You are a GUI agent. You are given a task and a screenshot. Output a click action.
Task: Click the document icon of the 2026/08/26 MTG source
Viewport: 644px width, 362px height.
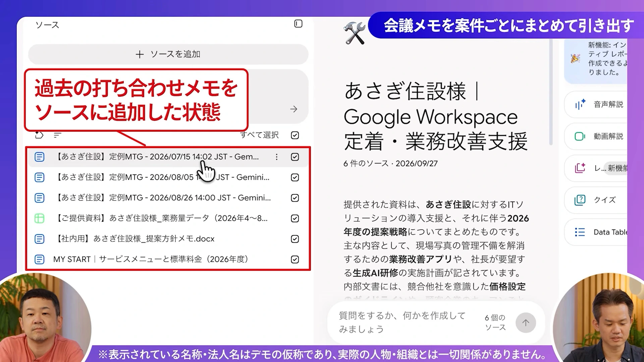[40, 198]
